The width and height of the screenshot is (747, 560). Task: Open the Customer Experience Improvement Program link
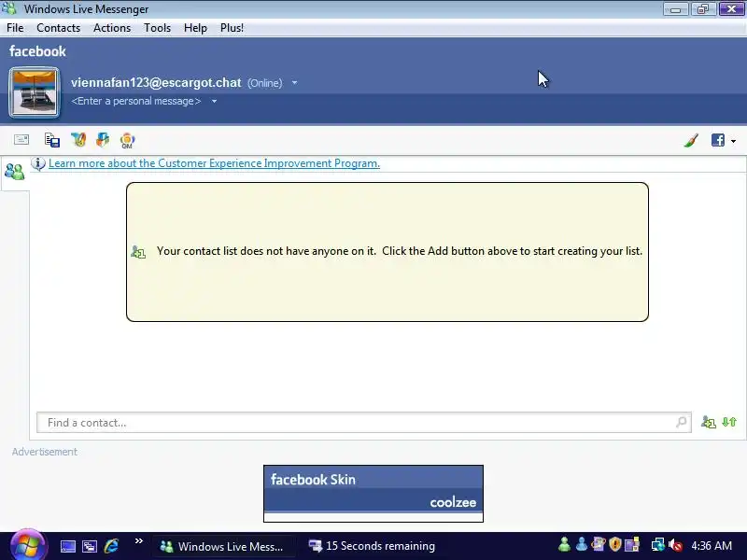(x=215, y=163)
